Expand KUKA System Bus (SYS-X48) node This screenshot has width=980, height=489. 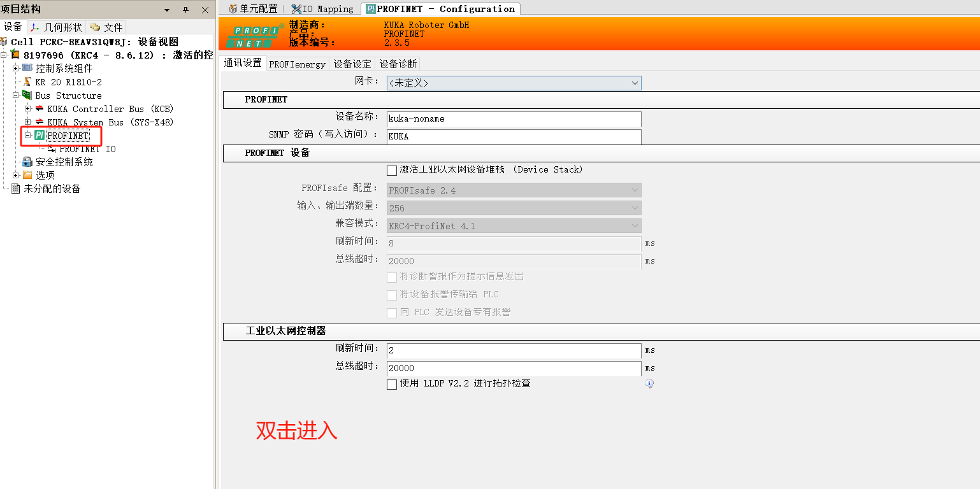pos(28,122)
